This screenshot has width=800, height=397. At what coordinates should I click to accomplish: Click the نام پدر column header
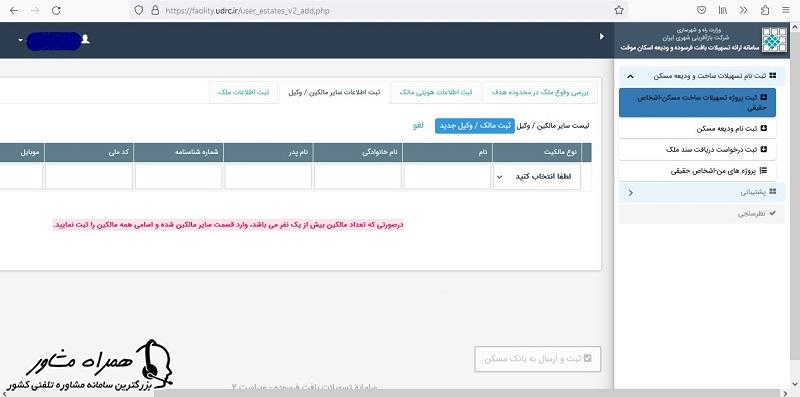click(x=268, y=153)
